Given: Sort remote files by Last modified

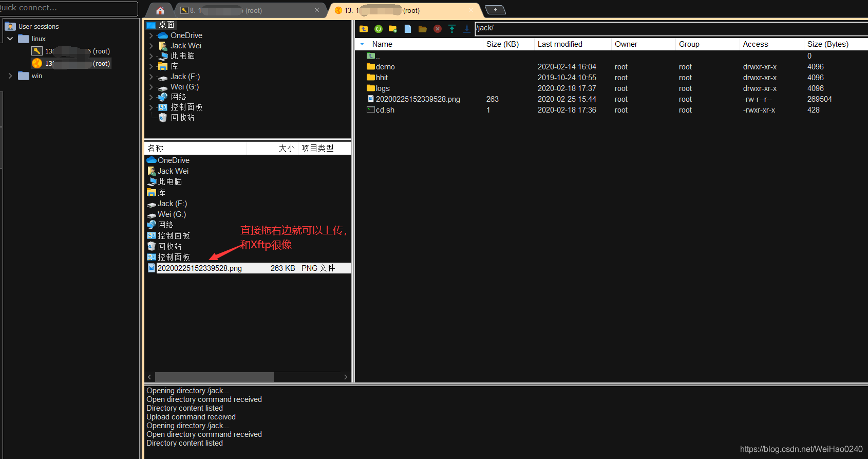Looking at the screenshot, I should point(573,44).
